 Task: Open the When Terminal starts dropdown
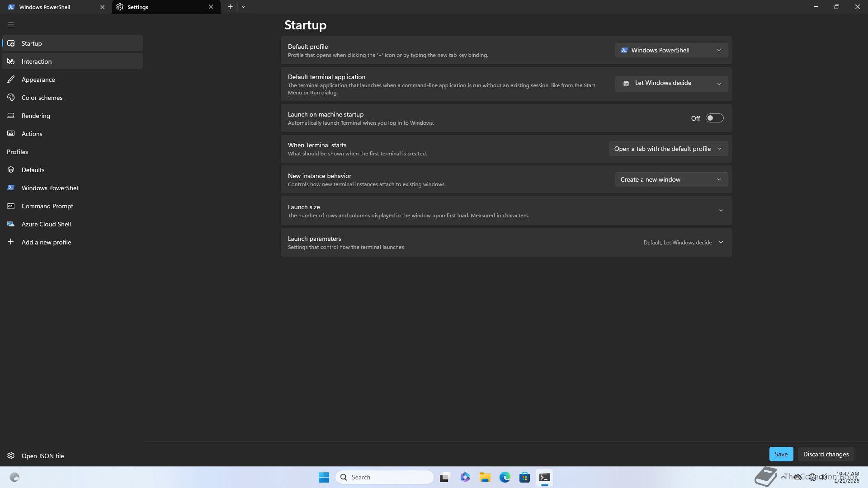click(x=668, y=149)
